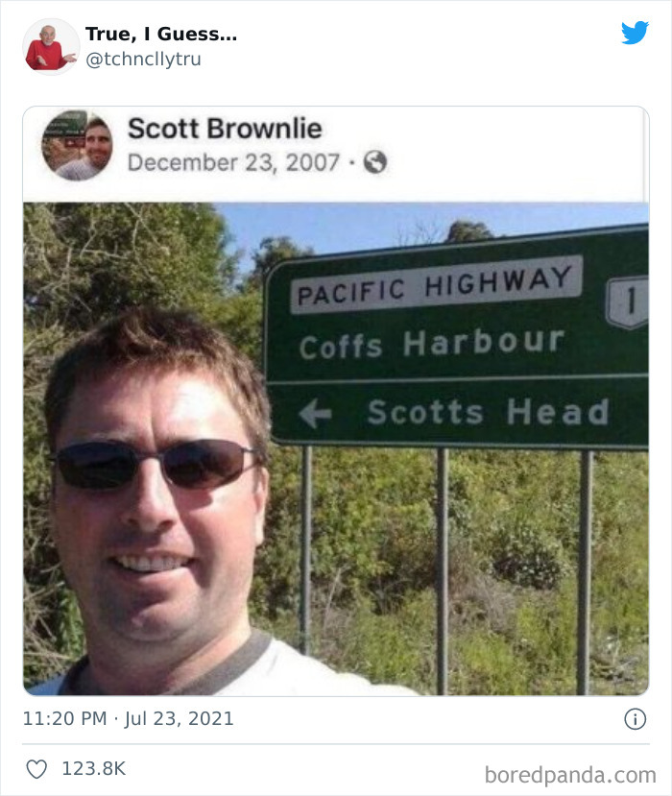This screenshot has width=672, height=796.
Task: Click the Scott Brownlie name
Action: 225,129
